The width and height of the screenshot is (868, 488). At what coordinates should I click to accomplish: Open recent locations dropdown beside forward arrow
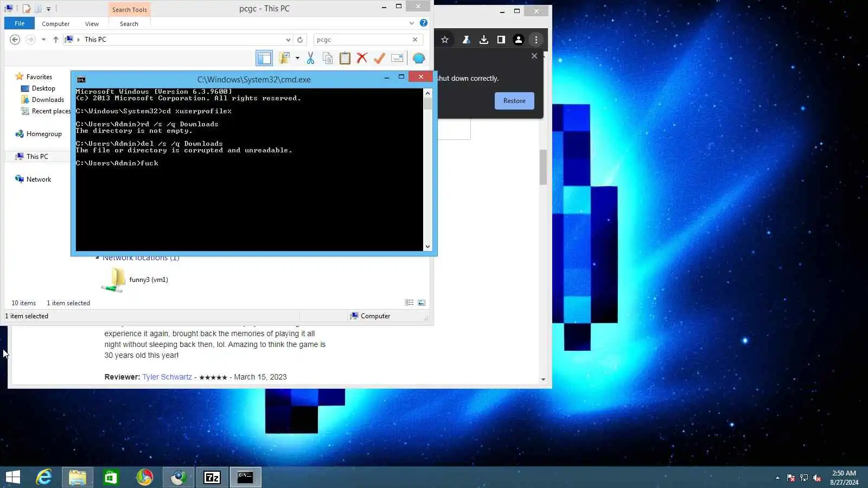coord(43,40)
